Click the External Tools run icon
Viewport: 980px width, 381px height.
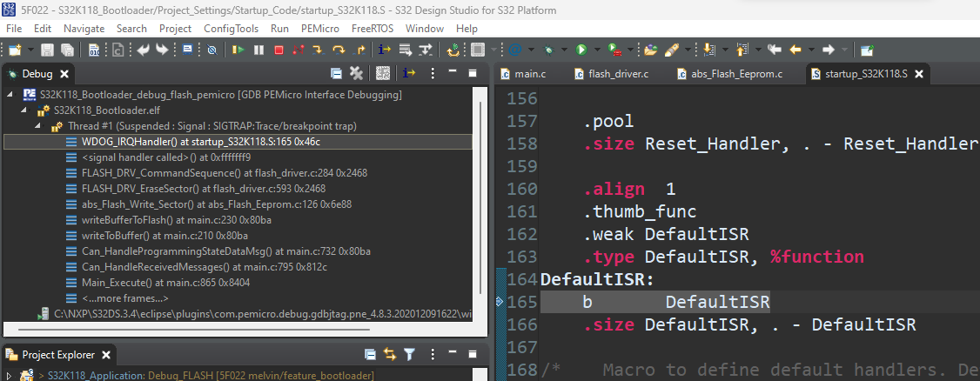[614, 50]
